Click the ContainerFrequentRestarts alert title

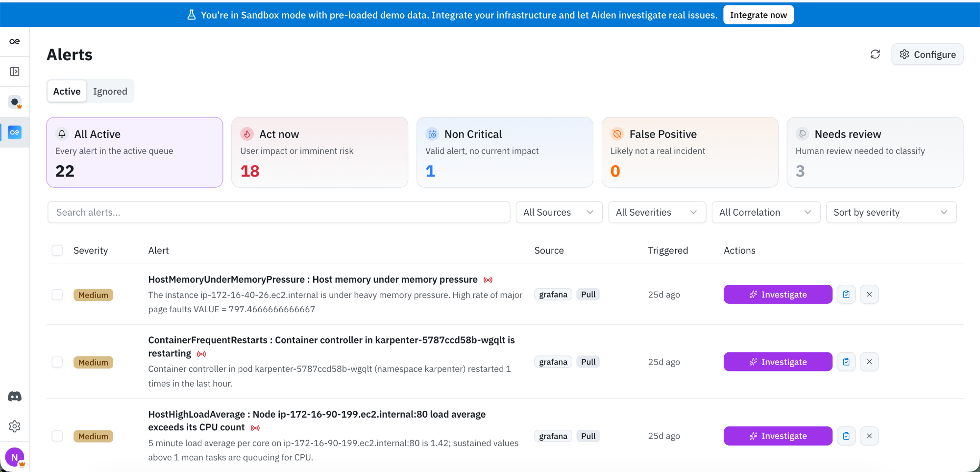pyautogui.click(x=331, y=347)
